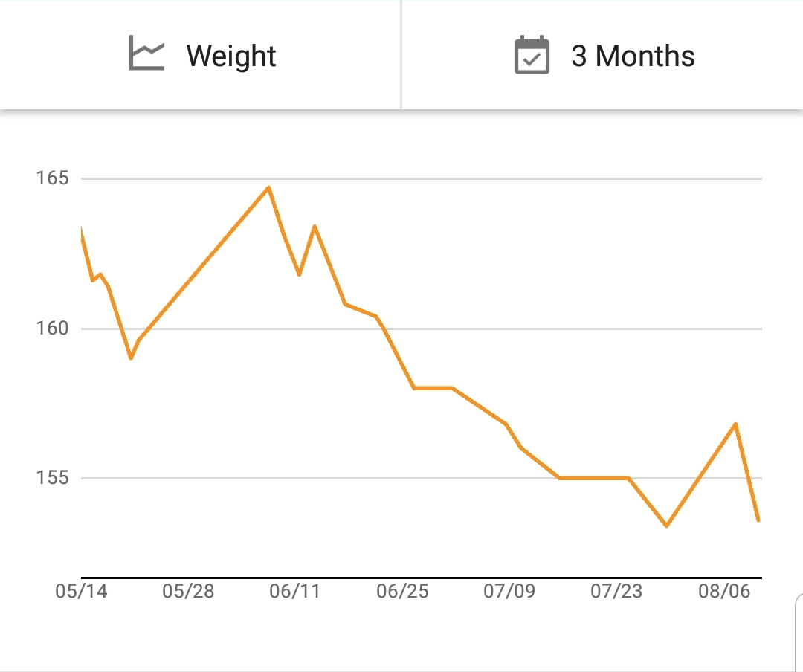Click the 07/23 date axis label
803x672 pixels.
(x=616, y=591)
